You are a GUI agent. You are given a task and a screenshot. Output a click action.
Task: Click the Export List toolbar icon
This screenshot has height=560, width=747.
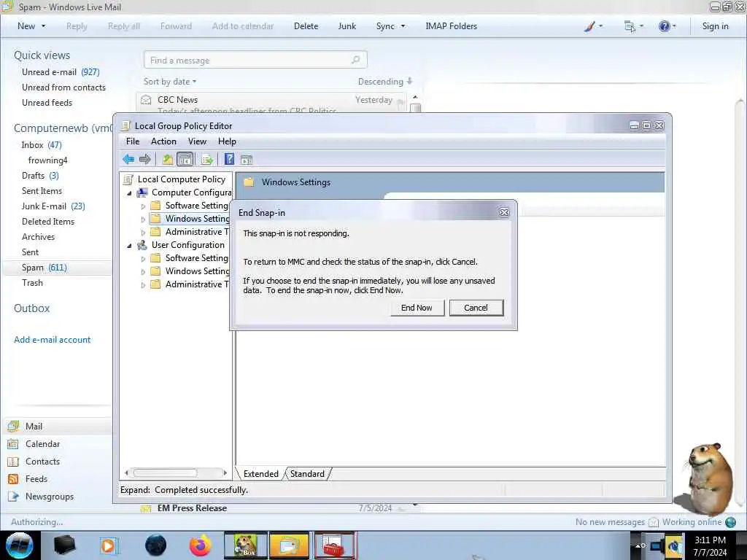click(x=206, y=160)
